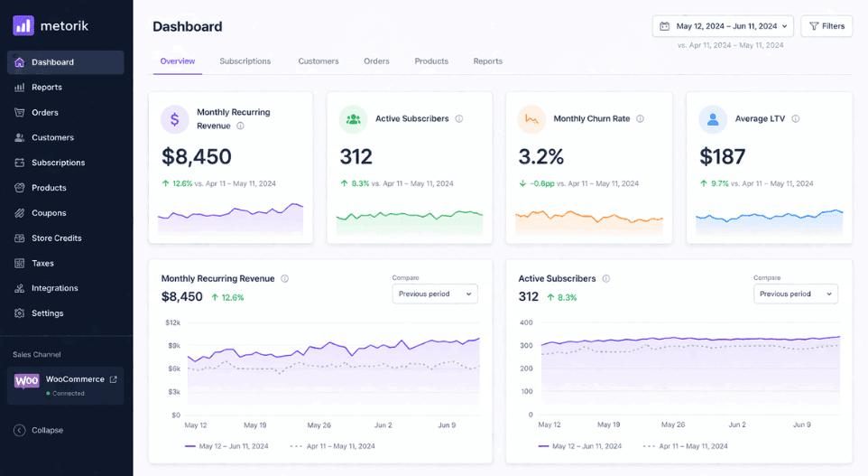Open the May 12 – Jun 11 date range dropdown
Viewport: 868px width, 476px height.
pos(723,26)
